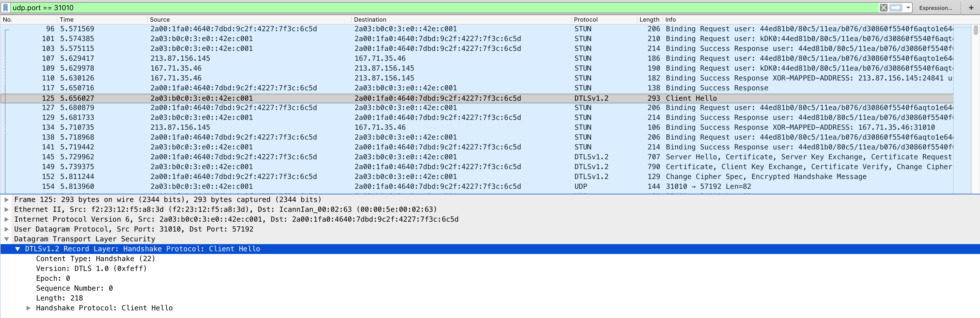Add filter button with plus icon

[971, 8]
